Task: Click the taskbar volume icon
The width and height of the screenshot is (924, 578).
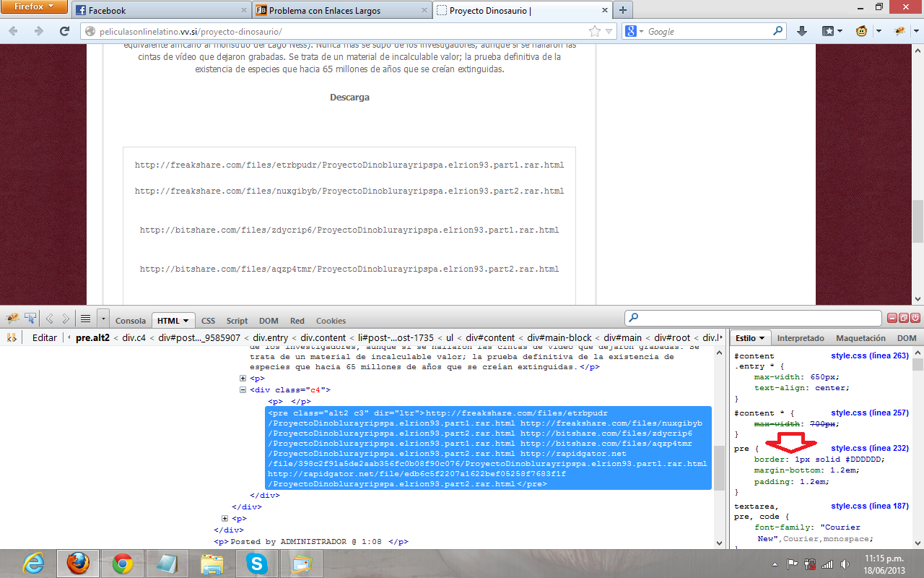Action: click(845, 564)
